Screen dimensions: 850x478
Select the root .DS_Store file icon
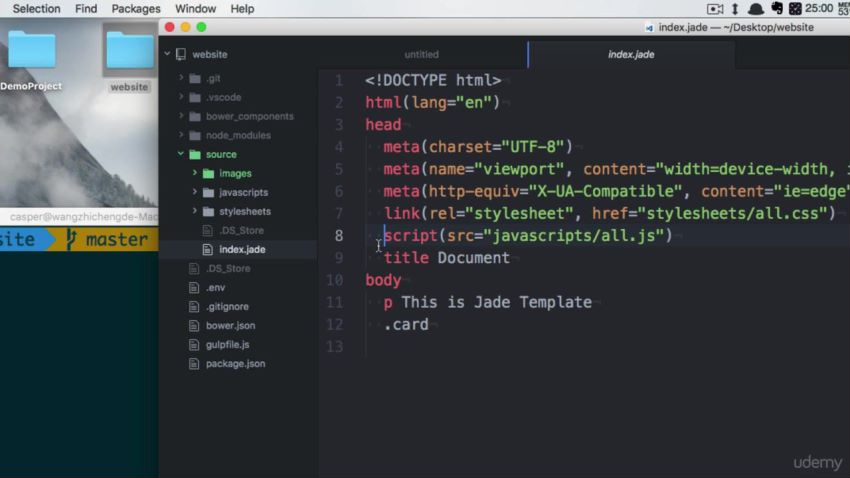click(194, 268)
